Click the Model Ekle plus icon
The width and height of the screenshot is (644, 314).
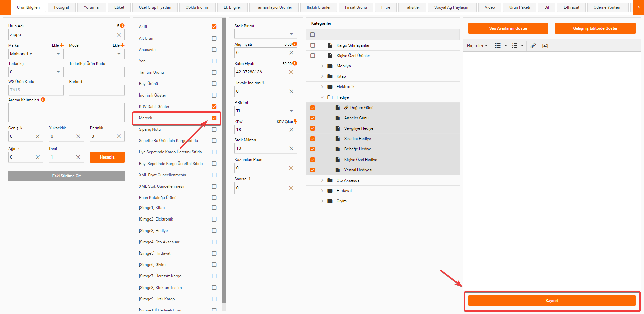tap(122, 45)
